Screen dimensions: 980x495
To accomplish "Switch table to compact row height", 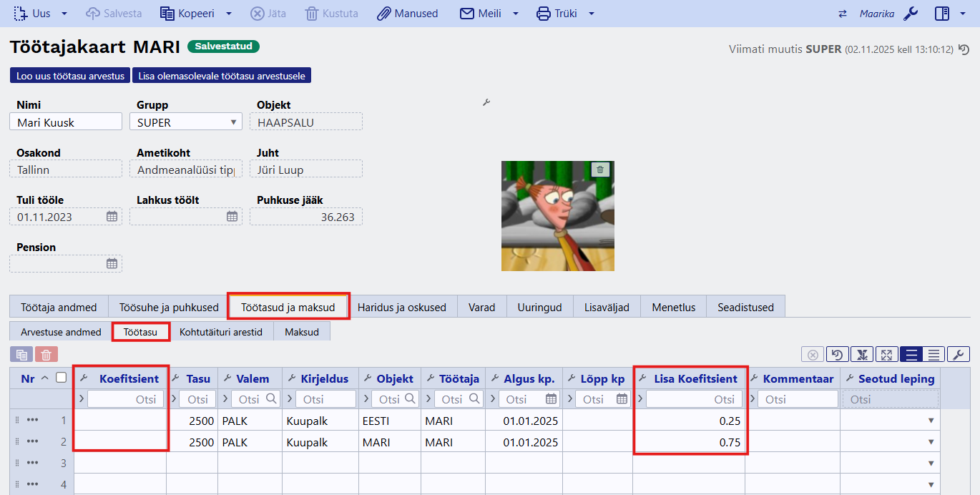I will coord(934,355).
